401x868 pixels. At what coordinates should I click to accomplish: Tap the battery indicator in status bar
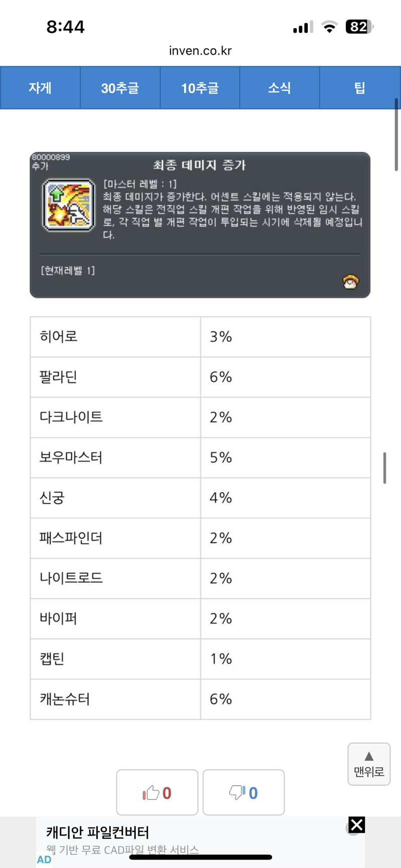[360, 27]
